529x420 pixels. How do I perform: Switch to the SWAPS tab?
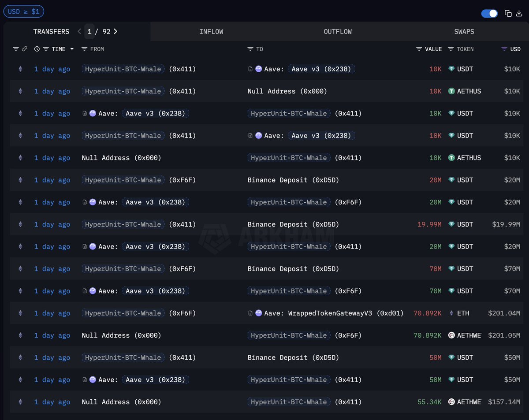point(464,31)
